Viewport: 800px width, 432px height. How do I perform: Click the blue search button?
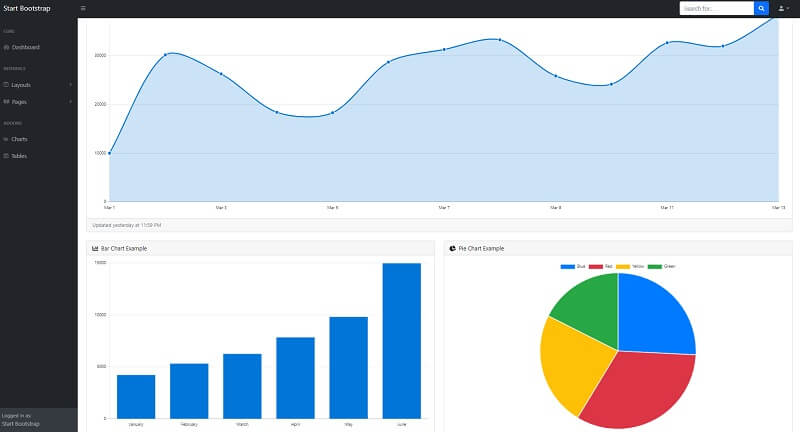[761, 8]
